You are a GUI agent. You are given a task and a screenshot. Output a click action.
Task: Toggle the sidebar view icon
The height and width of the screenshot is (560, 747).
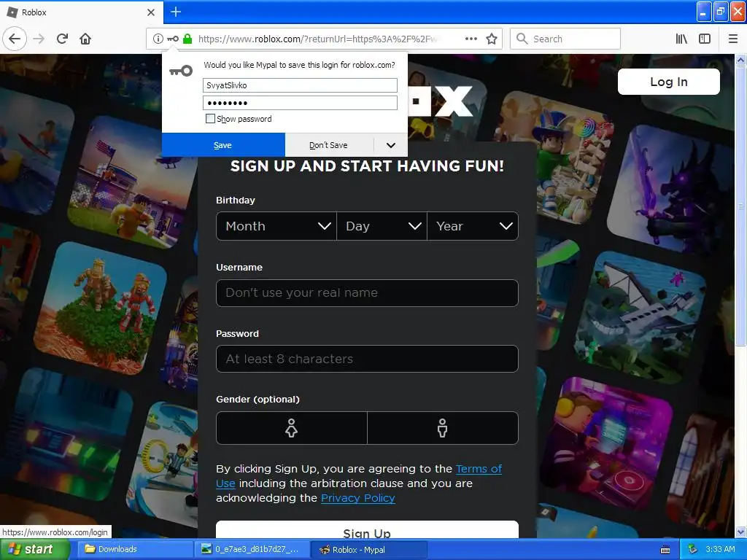pyautogui.click(x=705, y=39)
